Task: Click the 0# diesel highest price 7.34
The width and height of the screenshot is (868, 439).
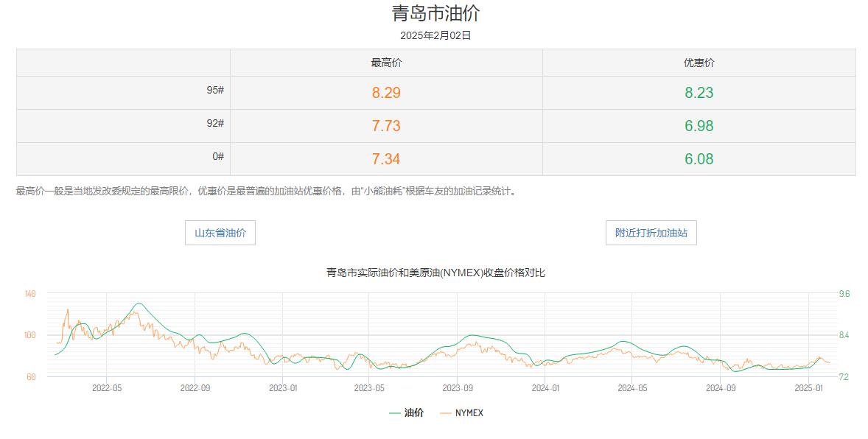Action: point(386,159)
